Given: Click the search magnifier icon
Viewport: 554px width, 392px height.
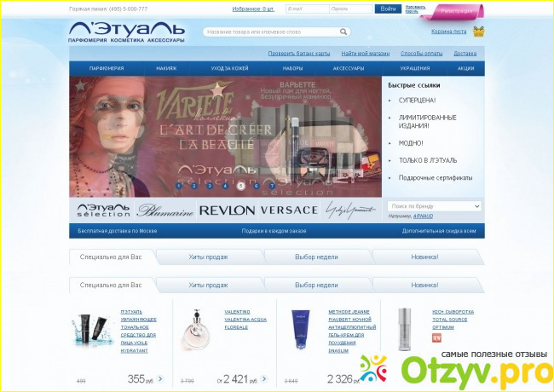Looking at the screenshot, I should pyautogui.click(x=343, y=32).
